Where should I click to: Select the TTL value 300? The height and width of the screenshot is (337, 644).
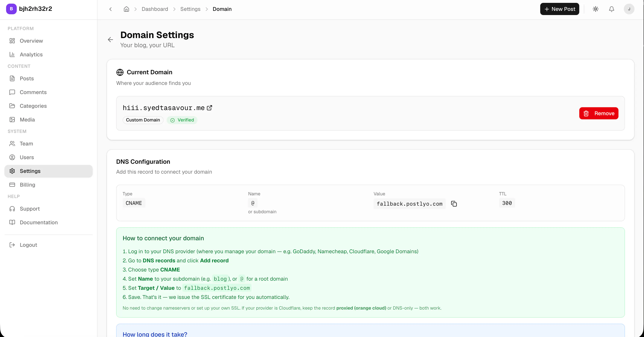(507, 203)
